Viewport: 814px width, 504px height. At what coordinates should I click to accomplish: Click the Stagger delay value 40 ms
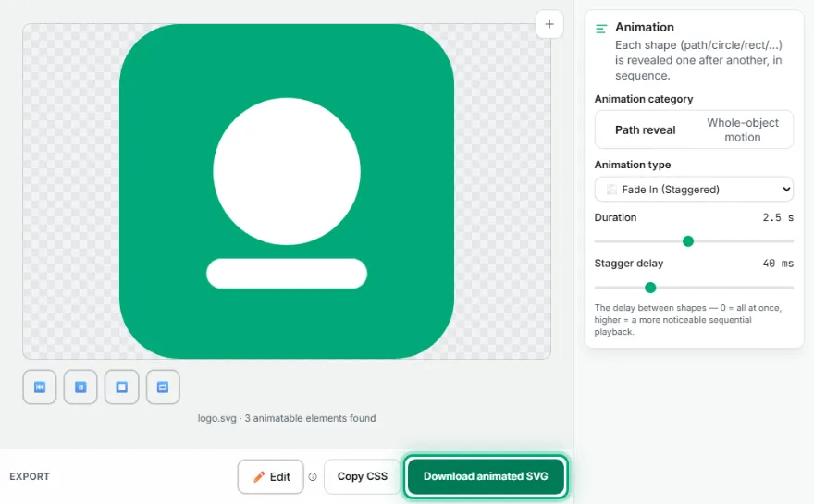coord(778,264)
